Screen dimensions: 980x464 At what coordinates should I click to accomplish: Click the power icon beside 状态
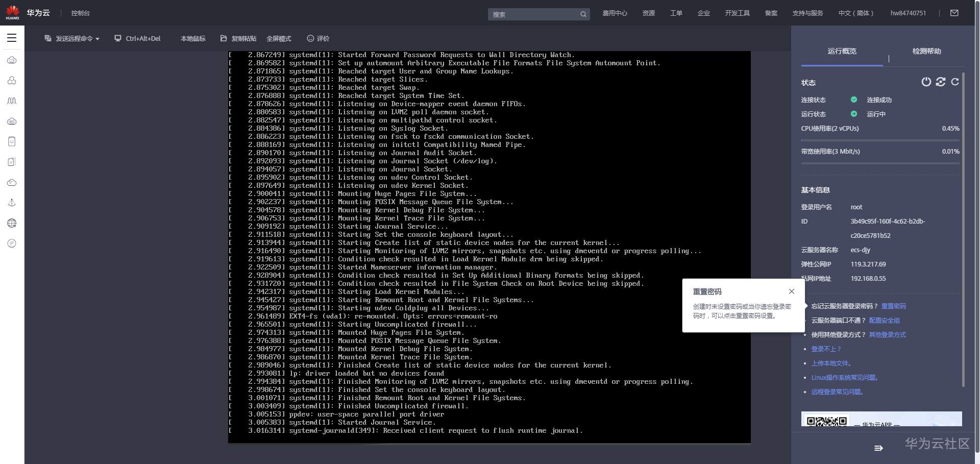pyautogui.click(x=926, y=82)
